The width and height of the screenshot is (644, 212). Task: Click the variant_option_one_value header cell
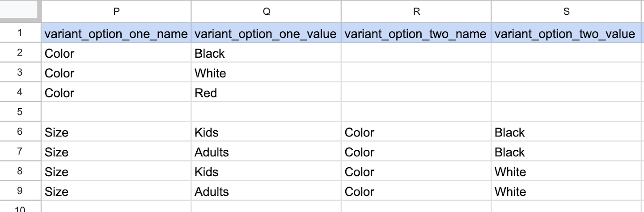[266, 34]
